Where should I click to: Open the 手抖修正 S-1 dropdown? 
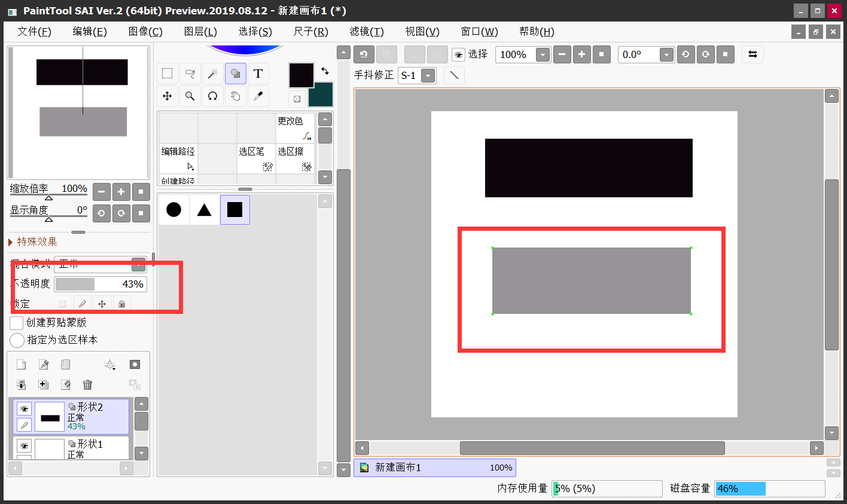(428, 76)
